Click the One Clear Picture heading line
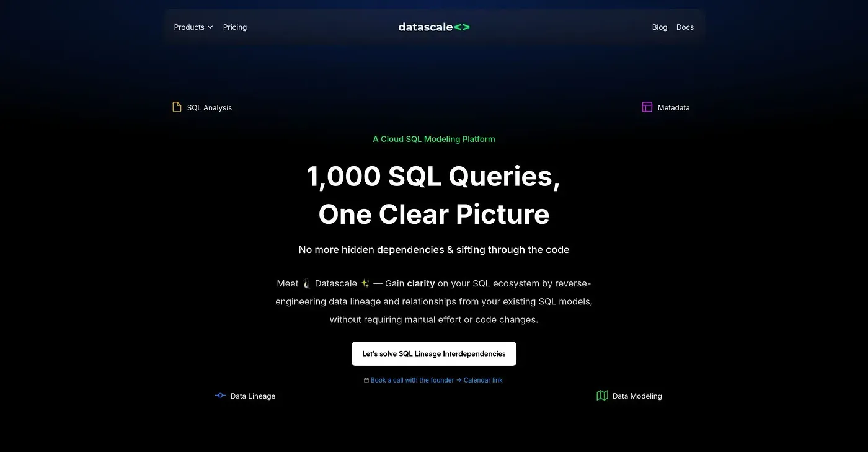868x452 pixels. 434,214
